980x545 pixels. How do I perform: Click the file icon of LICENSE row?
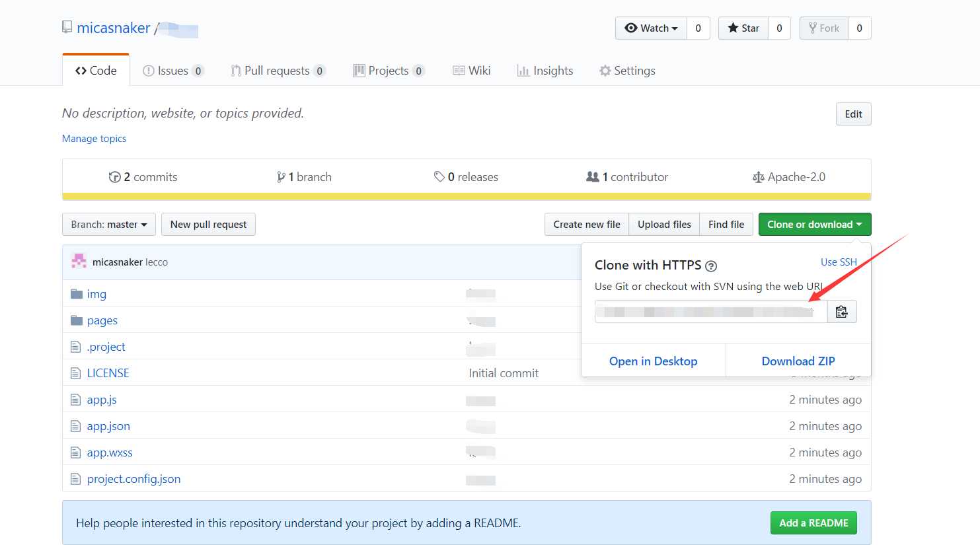75,373
